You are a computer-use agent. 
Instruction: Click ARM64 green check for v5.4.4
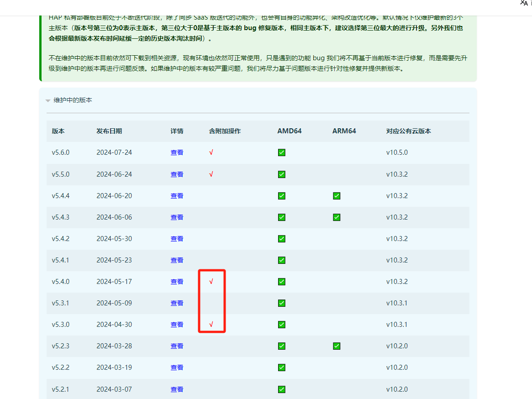tap(337, 195)
